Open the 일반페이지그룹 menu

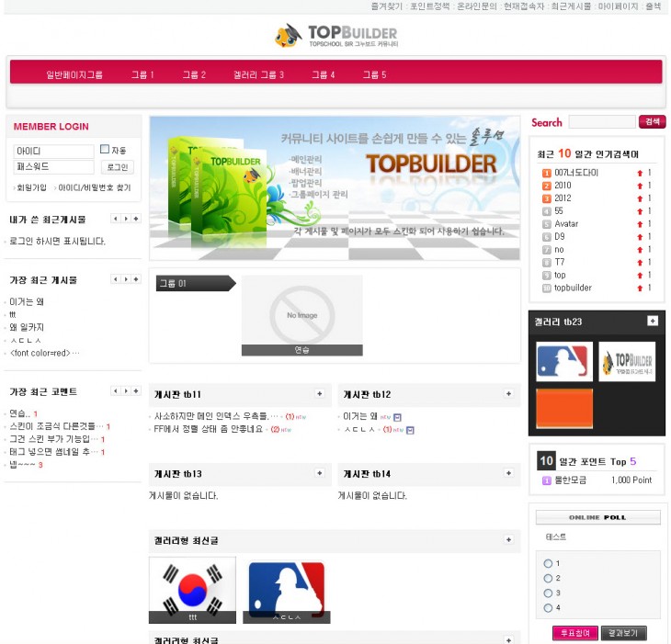[x=74, y=74]
